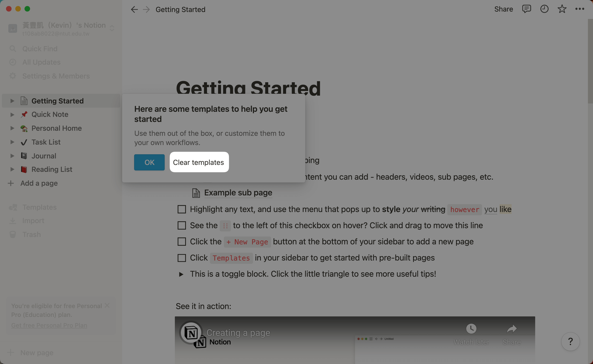Click the Example sub page document icon
This screenshot has height=364, width=593.
pyautogui.click(x=196, y=193)
